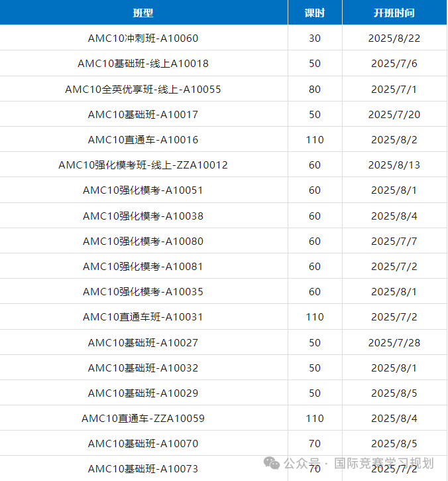Click the 110 hours cell for A10031
Viewport: 448px width, 481px height.
[x=315, y=317]
